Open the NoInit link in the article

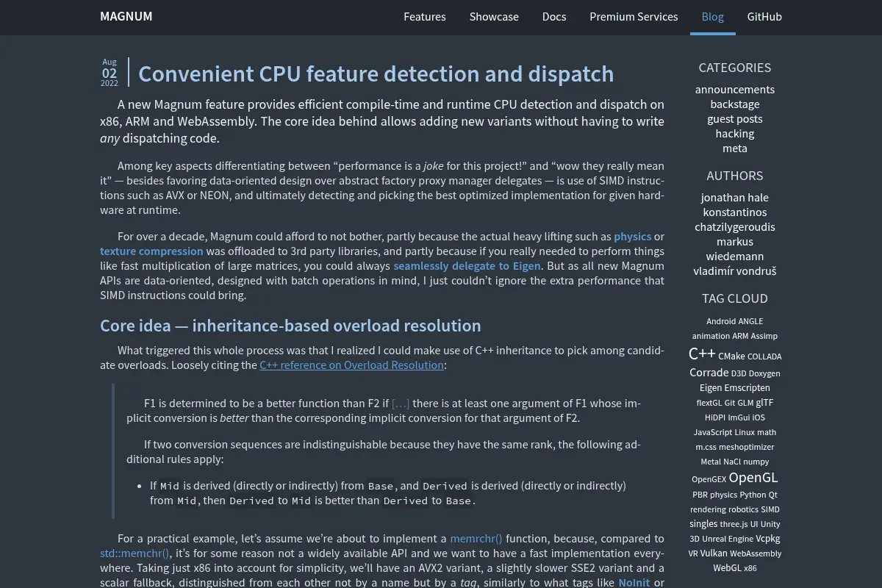click(x=634, y=583)
